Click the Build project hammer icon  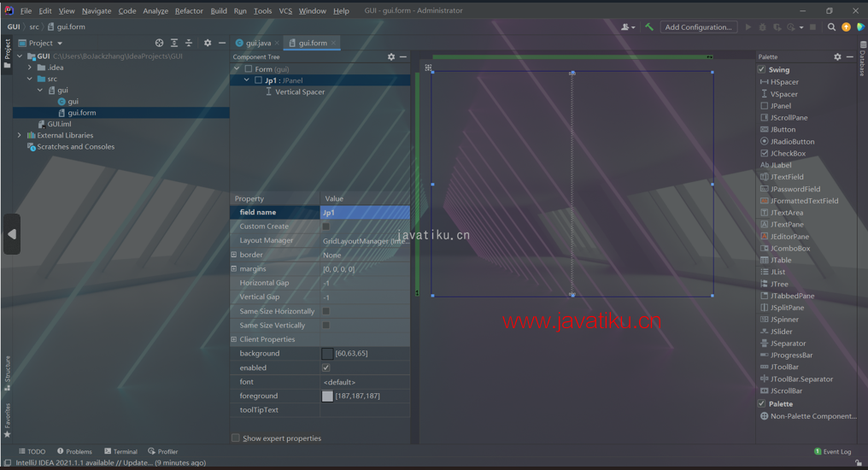click(x=649, y=27)
